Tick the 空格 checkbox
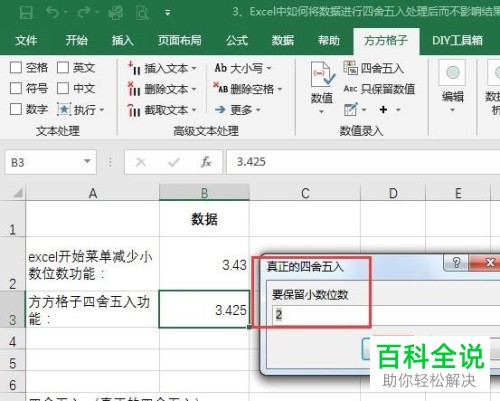 point(16,67)
